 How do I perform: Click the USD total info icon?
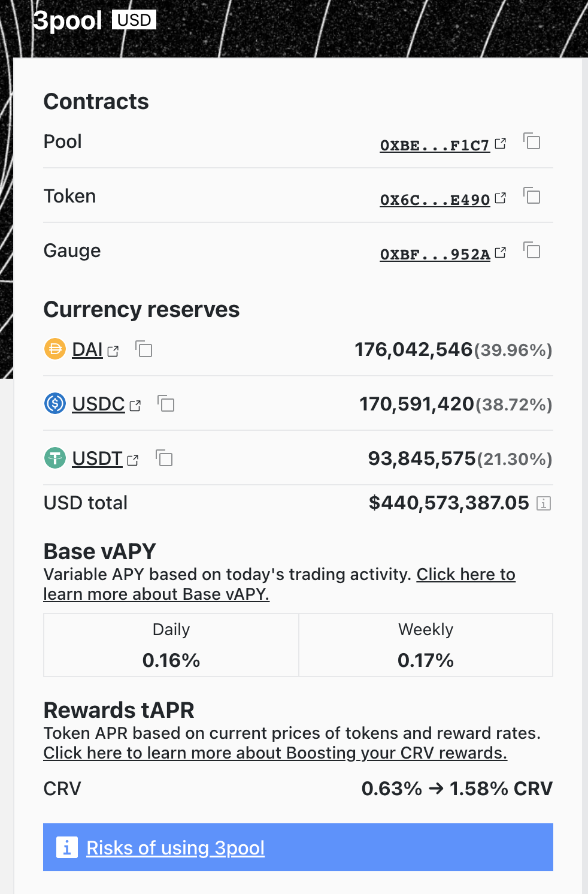tap(544, 503)
